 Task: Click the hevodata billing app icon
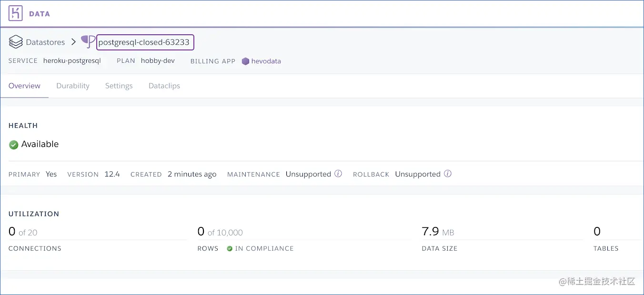click(x=245, y=61)
